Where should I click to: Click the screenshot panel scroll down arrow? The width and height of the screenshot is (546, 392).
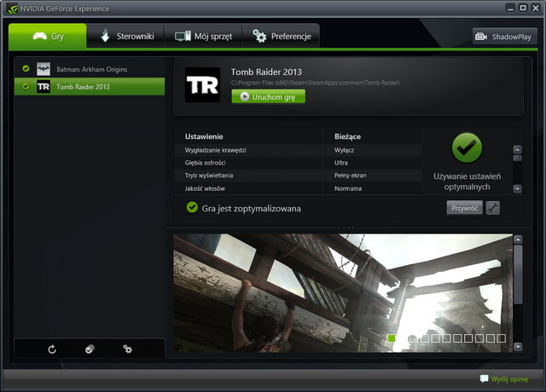coord(518,347)
